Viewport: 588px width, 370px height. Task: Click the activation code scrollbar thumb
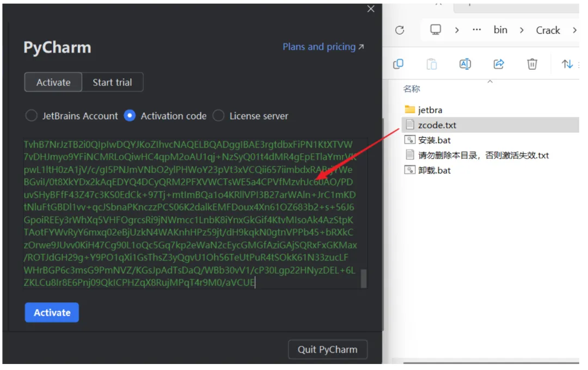click(x=363, y=279)
